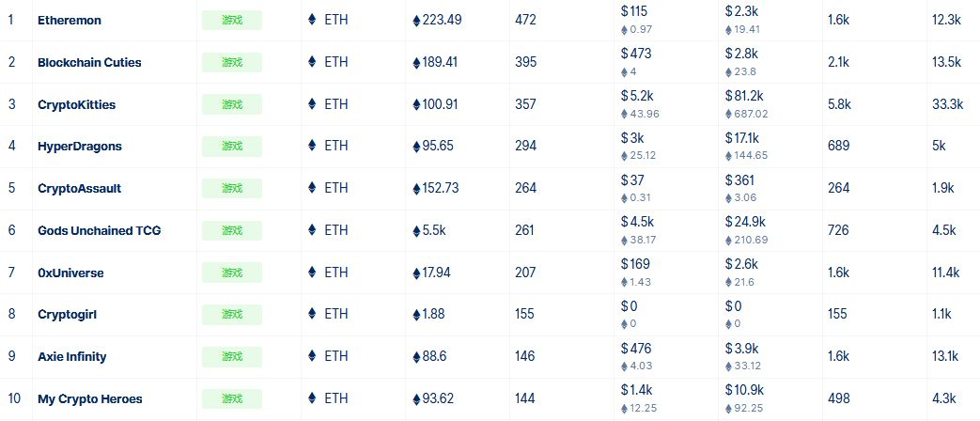Image resolution: width=980 pixels, height=421 pixels.
Task: Click the green category tag for CryptoAssault
Action: (x=232, y=188)
